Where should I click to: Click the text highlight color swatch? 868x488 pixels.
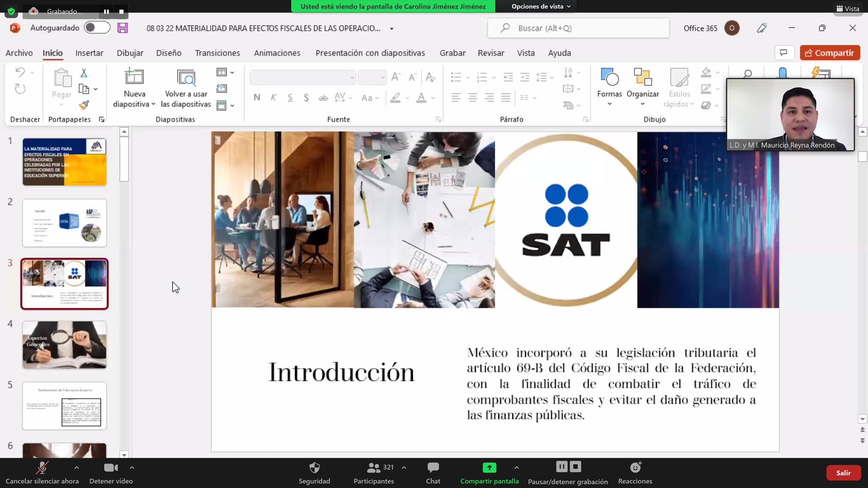point(395,98)
